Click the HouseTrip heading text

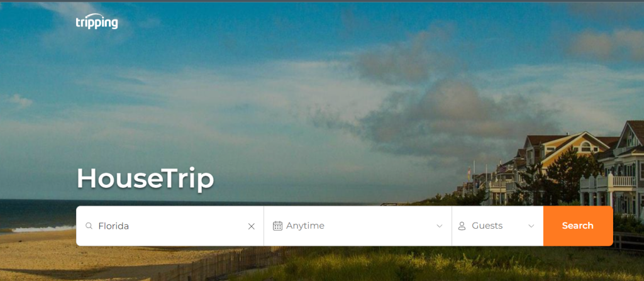point(145,179)
